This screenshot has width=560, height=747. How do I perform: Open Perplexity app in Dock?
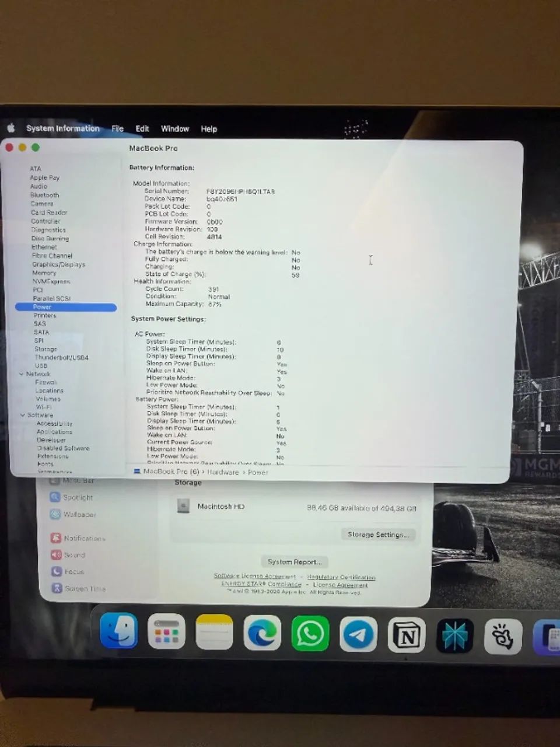pos(454,636)
